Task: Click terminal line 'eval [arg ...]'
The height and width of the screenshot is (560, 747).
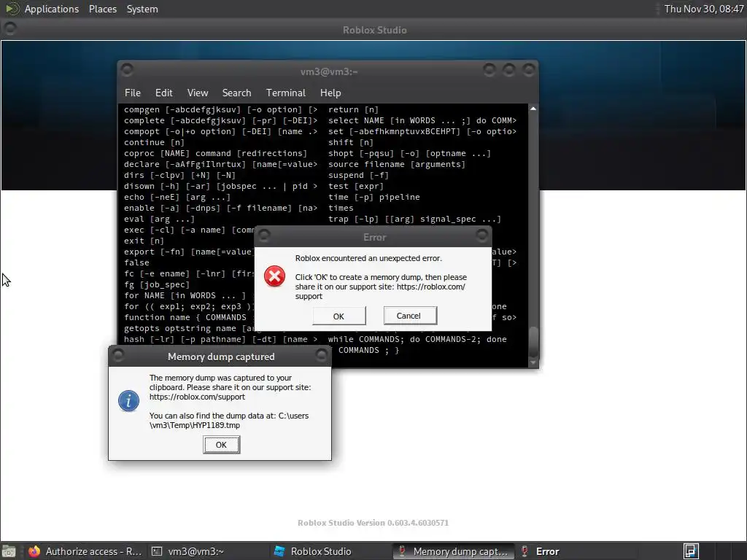Action: click(x=159, y=219)
